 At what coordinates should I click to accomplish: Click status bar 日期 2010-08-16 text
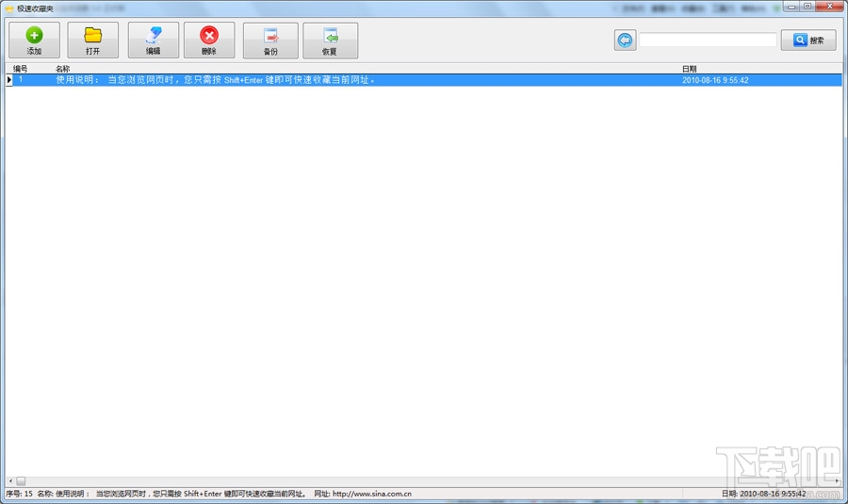pos(763,494)
